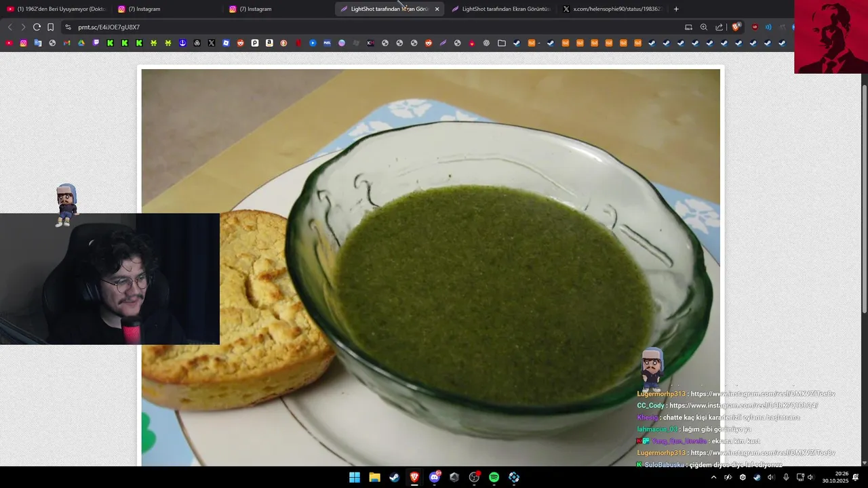This screenshot has height=488, width=868.
Task: Click the prnt.sc address bar URL
Action: [x=108, y=27]
